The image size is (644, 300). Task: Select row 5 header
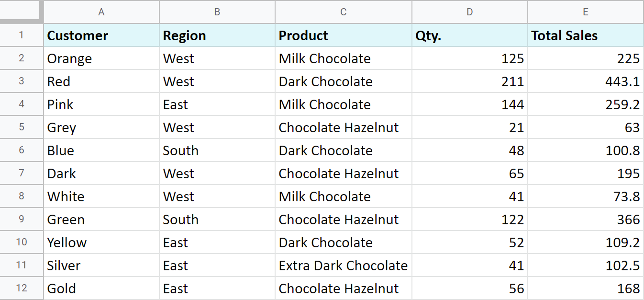point(21,127)
